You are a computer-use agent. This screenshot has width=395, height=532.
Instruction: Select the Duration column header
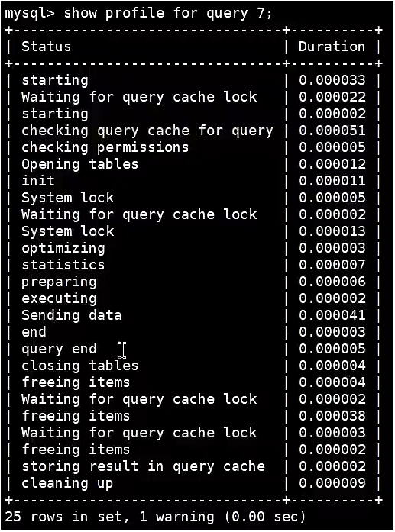coord(332,47)
